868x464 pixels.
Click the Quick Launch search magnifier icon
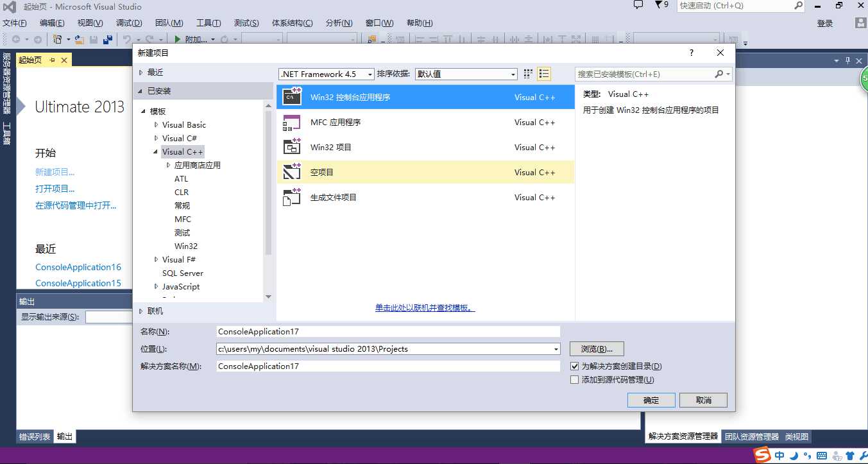799,5
